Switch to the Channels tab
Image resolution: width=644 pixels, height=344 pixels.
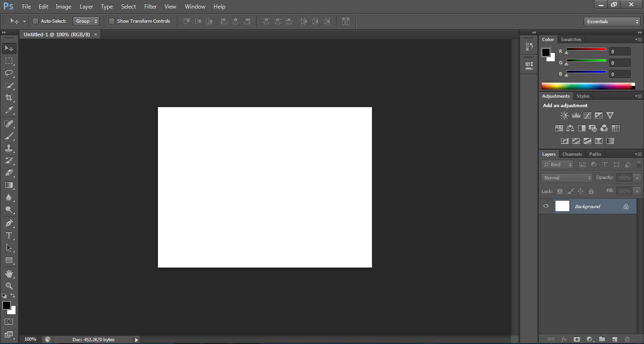pyautogui.click(x=572, y=154)
